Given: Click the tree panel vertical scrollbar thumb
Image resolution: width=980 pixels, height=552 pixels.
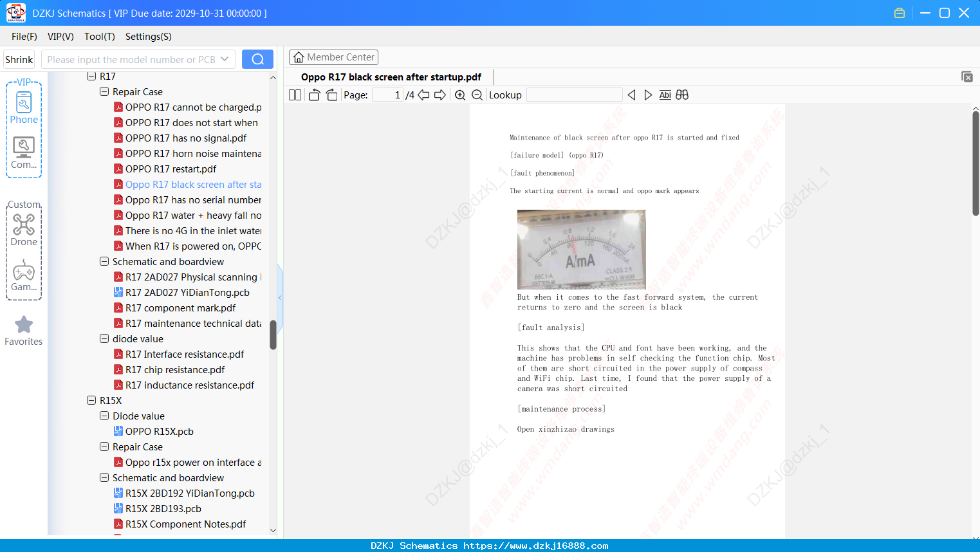Looking at the screenshot, I should pyautogui.click(x=273, y=335).
